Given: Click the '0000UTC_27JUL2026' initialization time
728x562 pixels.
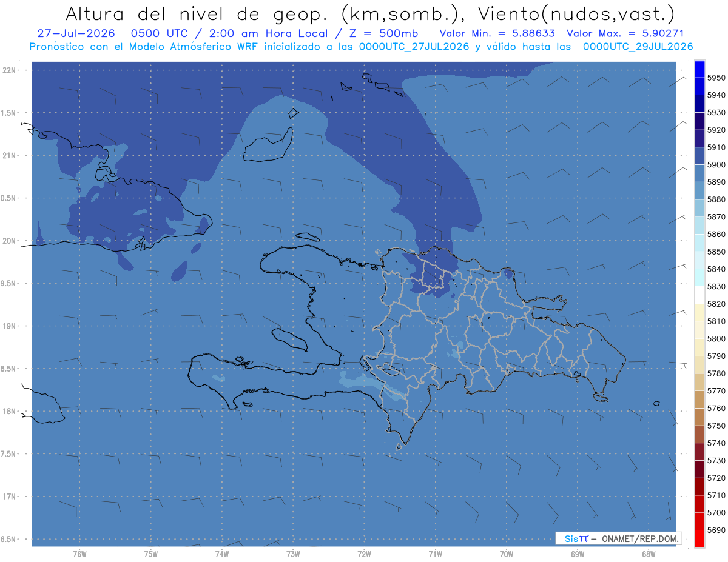Looking at the screenshot, I should tap(414, 47).
